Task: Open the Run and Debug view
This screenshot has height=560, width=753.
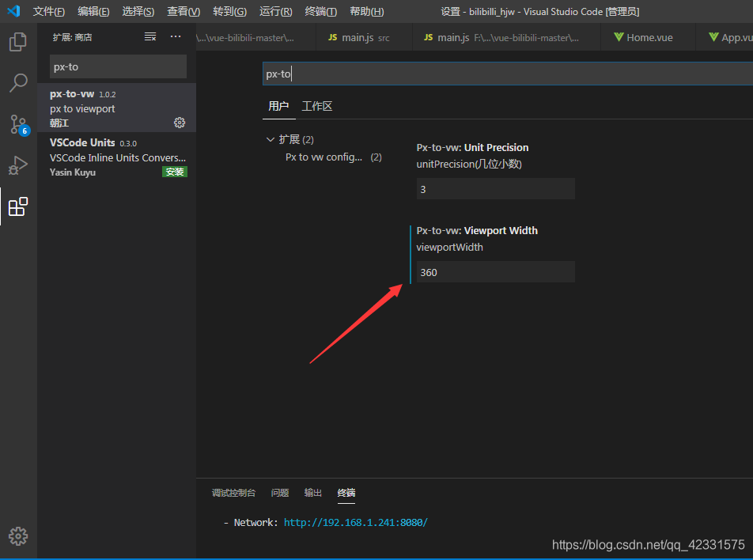Action: click(17, 165)
